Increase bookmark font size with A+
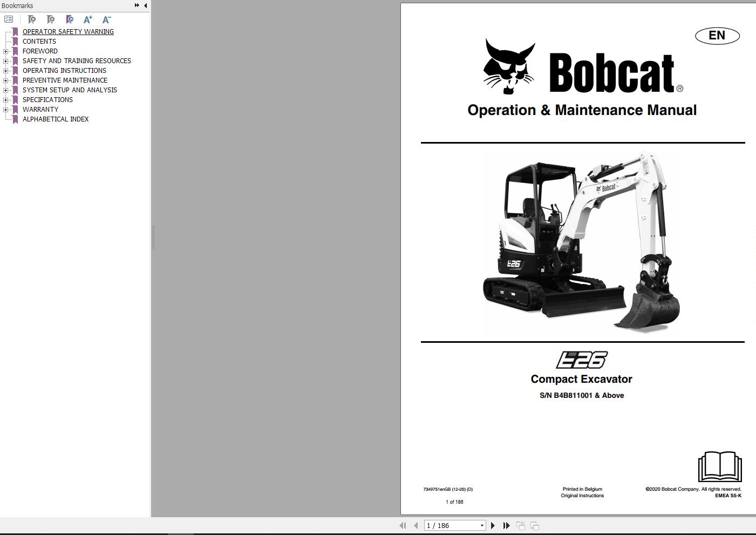This screenshot has width=756, height=535. [x=88, y=19]
